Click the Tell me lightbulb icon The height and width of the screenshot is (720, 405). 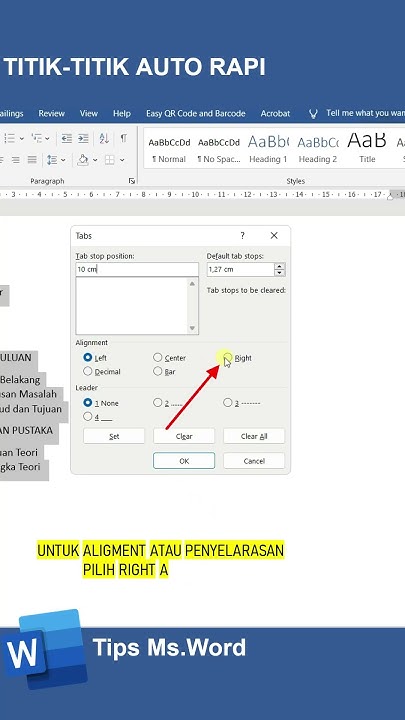(x=313, y=113)
